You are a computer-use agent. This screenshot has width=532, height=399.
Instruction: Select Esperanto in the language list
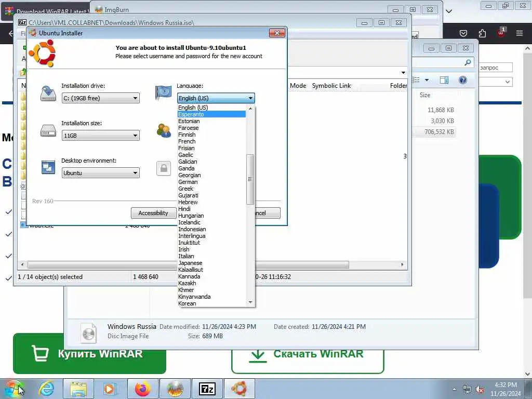212,114
